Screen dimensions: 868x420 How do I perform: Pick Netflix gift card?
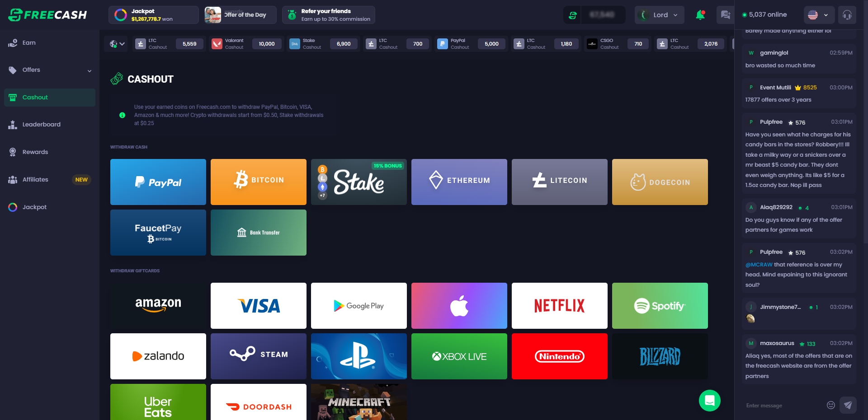click(x=560, y=306)
